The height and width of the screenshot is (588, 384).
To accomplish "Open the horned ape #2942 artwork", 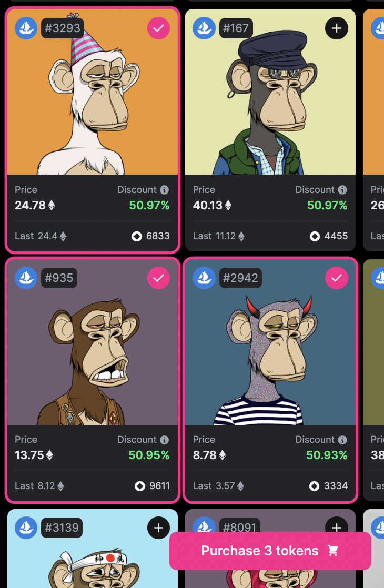I will point(270,342).
